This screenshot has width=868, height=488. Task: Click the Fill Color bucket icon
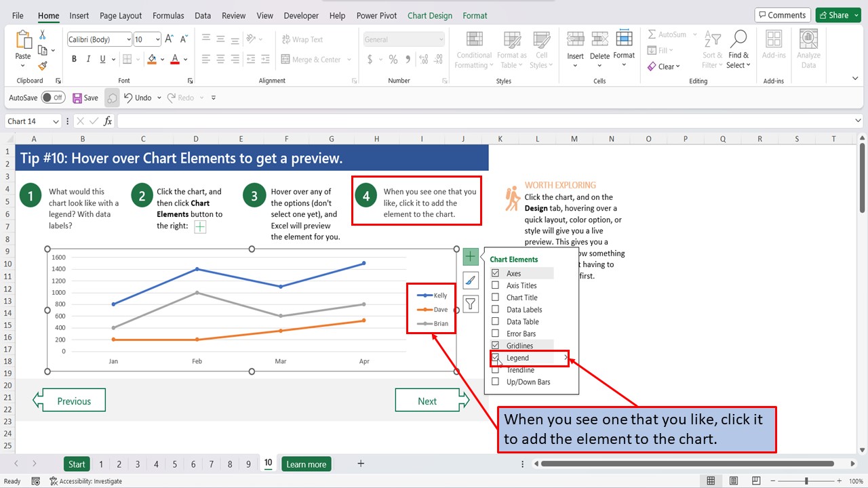pyautogui.click(x=152, y=60)
